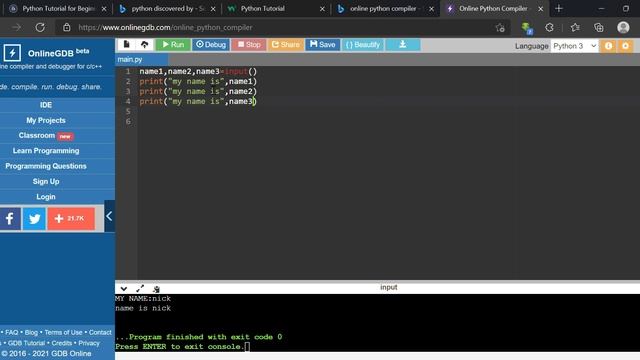This screenshot has height=360, width=640.
Task: Click the console output 'name is nick'
Action: 143,308
